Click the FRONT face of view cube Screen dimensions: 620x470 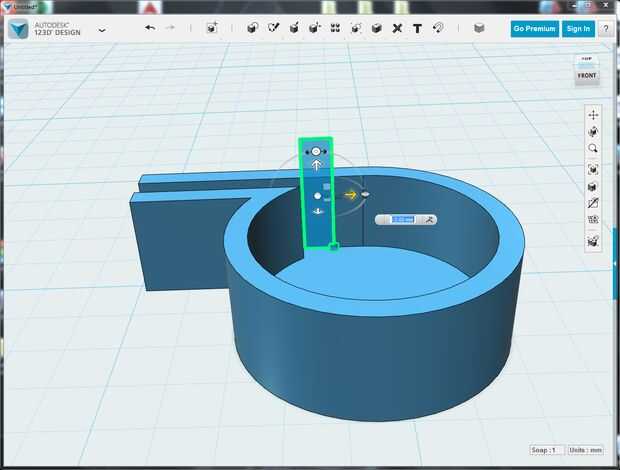587,75
